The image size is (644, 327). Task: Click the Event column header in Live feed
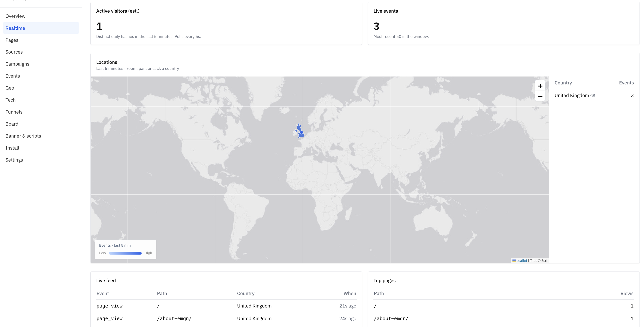pyautogui.click(x=102, y=293)
